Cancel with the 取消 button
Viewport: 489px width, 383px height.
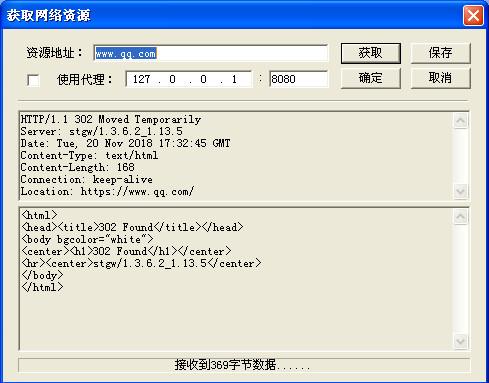[x=440, y=78]
